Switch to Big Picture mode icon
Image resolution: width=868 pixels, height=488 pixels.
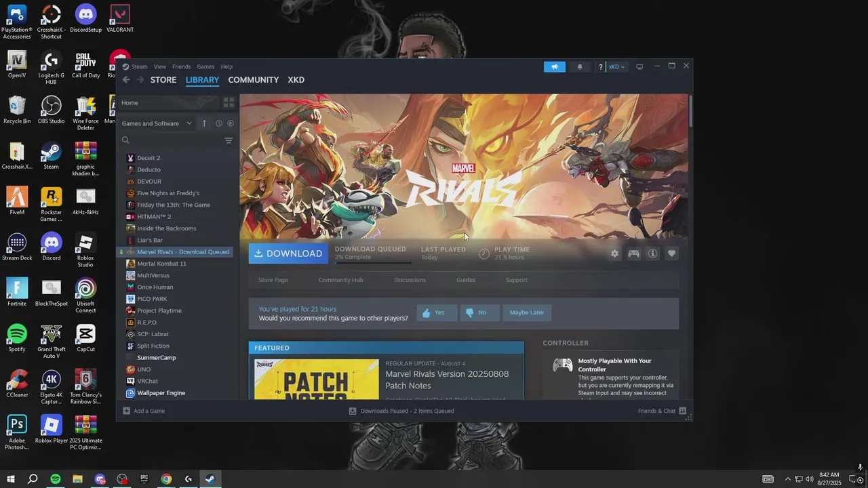coord(639,66)
